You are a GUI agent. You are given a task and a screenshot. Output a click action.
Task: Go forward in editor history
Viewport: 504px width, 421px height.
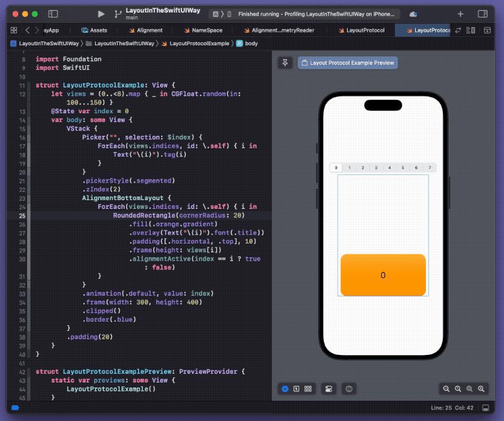tap(37, 30)
